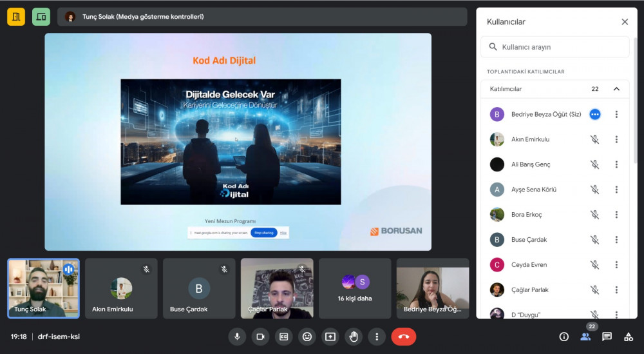Open more options for Bedriye Beyza Öğüt
The image size is (644, 354).
[616, 114]
